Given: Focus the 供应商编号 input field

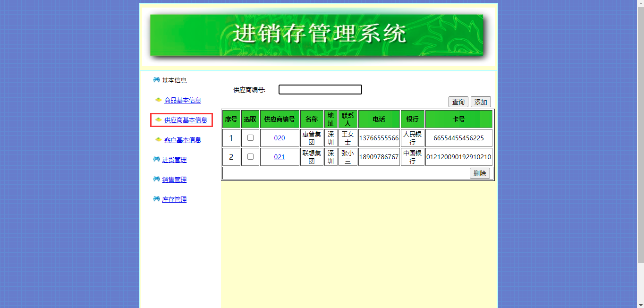Looking at the screenshot, I should (320, 90).
